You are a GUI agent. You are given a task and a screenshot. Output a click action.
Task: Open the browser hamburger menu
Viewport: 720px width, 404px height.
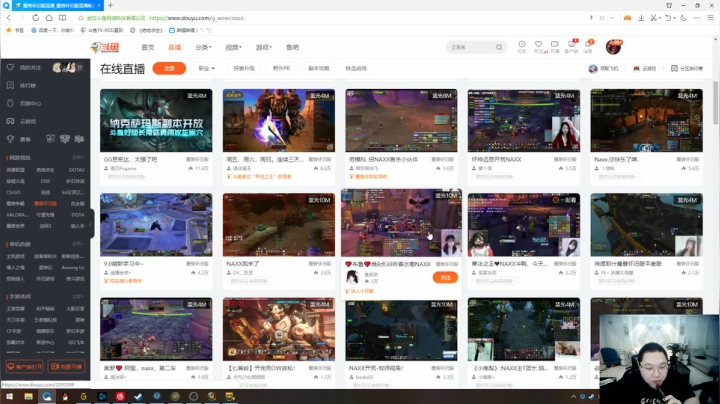point(710,18)
